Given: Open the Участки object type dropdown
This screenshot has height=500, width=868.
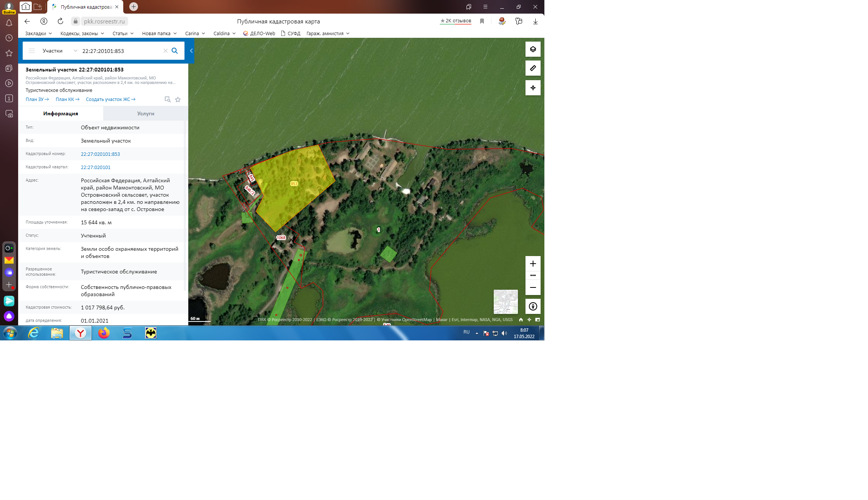Looking at the screenshot, I should pyautogui.click(x=60, y=51).
